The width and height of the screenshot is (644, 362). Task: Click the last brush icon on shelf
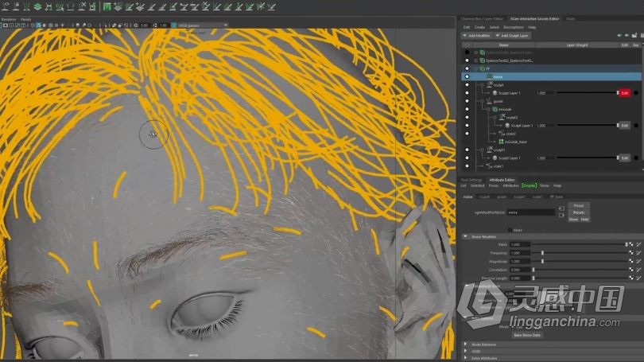point(271,6)
